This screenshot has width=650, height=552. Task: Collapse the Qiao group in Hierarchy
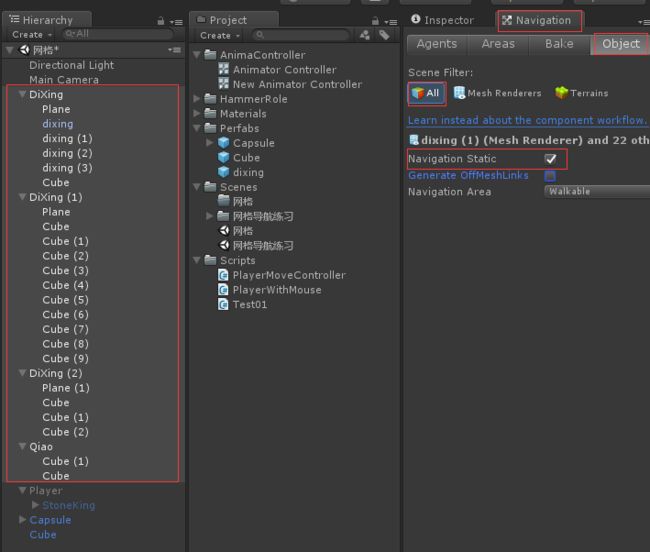pyautogui.click(x=23, y=446)
